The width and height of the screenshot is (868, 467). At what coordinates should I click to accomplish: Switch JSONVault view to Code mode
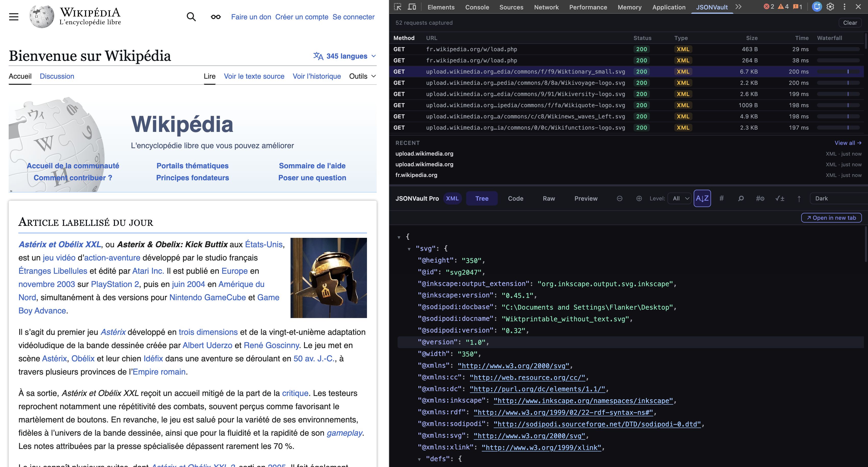[516, 198]
